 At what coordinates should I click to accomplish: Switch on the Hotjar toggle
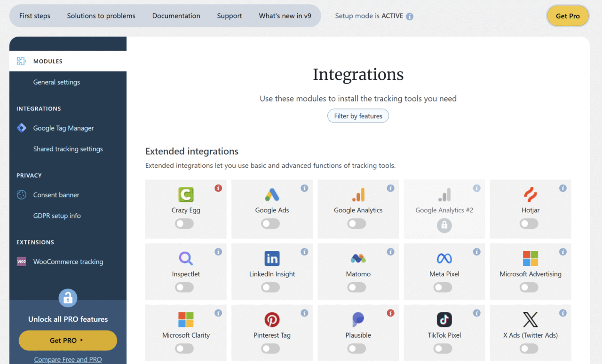[x=529, y=224]
